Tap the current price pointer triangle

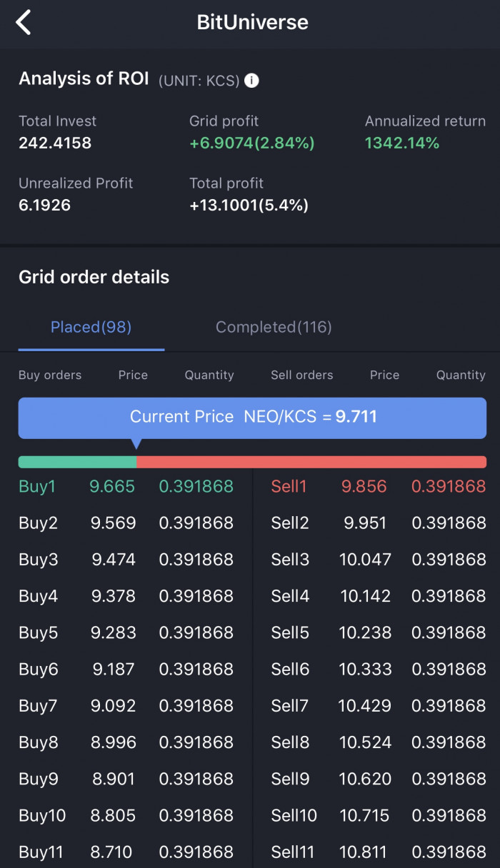136,444
